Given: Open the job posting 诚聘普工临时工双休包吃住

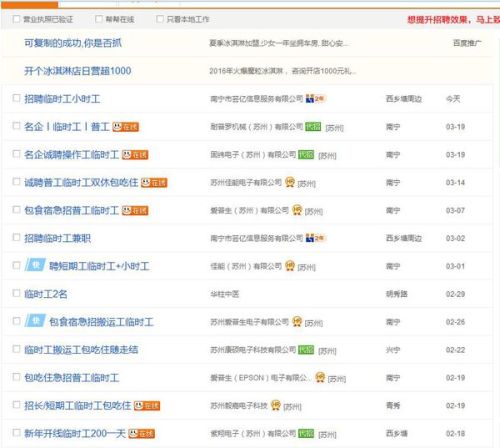Looking at the screenshot, I should click(x=81, y=183).
